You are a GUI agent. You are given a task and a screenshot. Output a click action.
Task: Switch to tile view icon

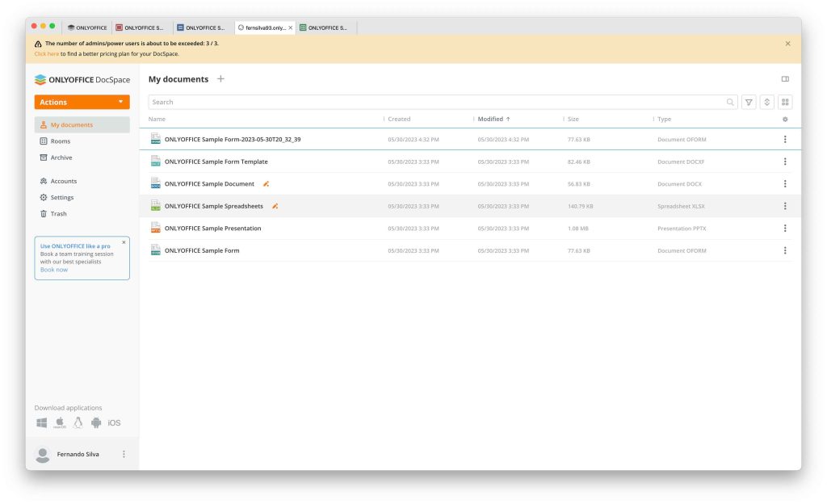(785, 103)
